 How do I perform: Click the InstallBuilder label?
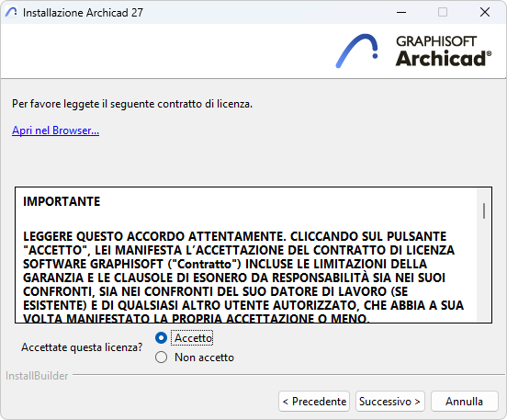coord(37,376)
